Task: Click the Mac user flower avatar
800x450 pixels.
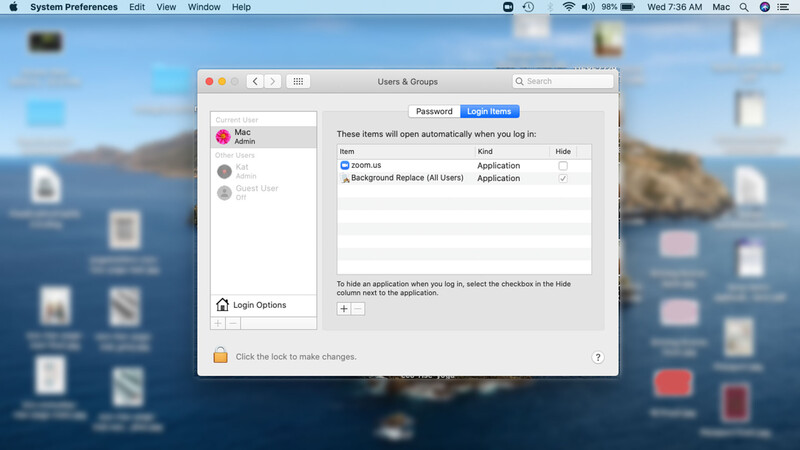Action: [223, 137]
